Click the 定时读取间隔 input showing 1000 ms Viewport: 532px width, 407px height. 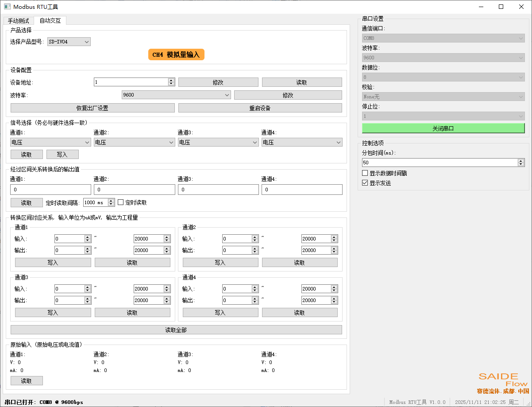pos(96,202)
